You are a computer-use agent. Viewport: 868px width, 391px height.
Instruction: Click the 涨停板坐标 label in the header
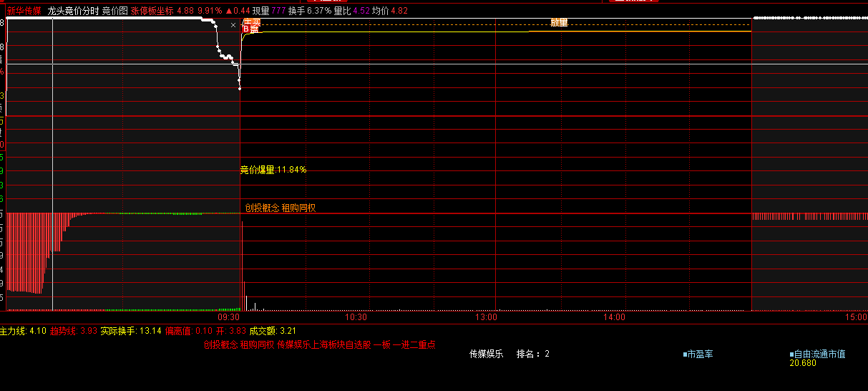pos(152,11)
